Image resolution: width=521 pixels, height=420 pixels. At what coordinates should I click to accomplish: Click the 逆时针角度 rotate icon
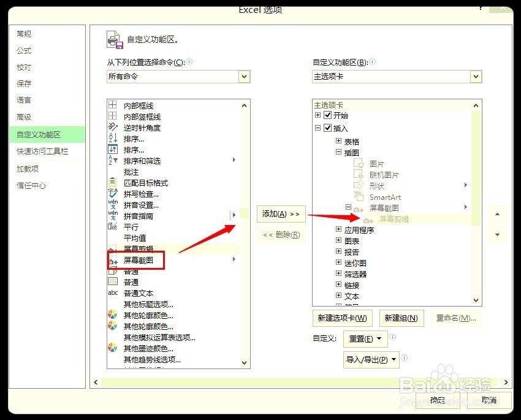(113, 127)
